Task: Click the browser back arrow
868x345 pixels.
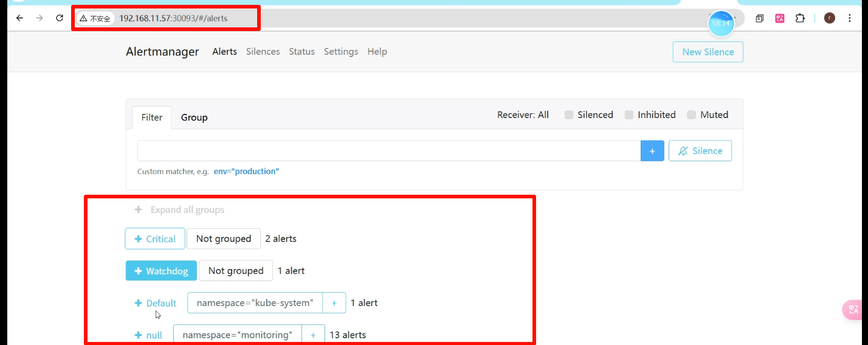Action: [19, 18]
